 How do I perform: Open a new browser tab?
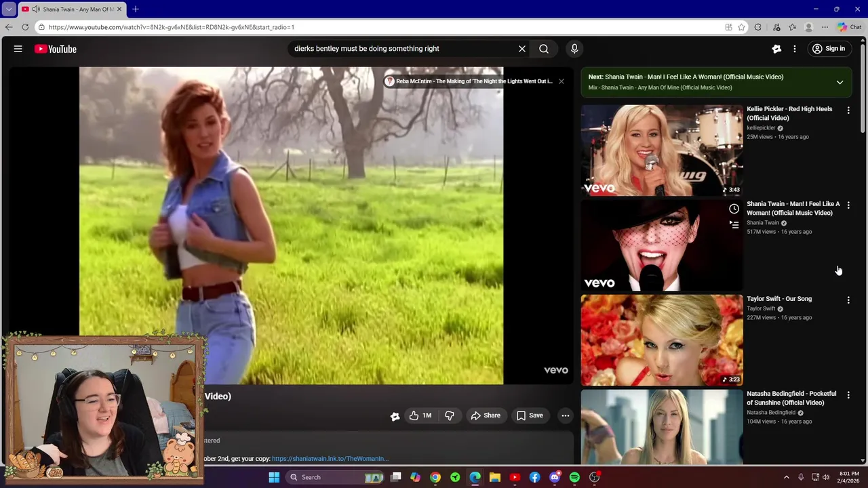click(x=136, y=9)
